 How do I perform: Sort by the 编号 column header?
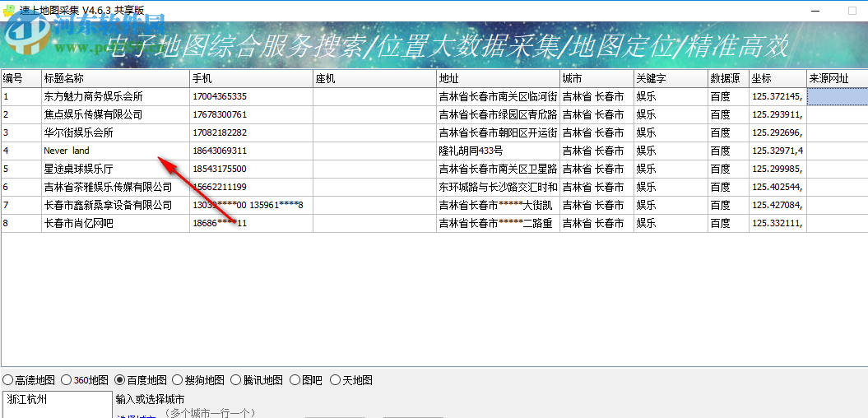coord(21,79)
